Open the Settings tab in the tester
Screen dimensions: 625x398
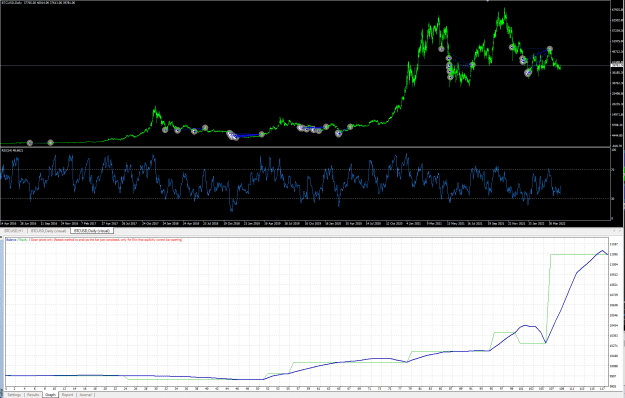(x=14, y=395)
